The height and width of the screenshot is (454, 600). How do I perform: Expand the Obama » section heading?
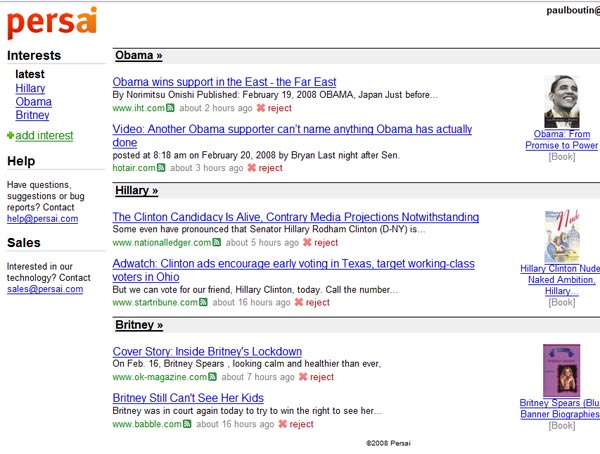click(x=139, y=56)
